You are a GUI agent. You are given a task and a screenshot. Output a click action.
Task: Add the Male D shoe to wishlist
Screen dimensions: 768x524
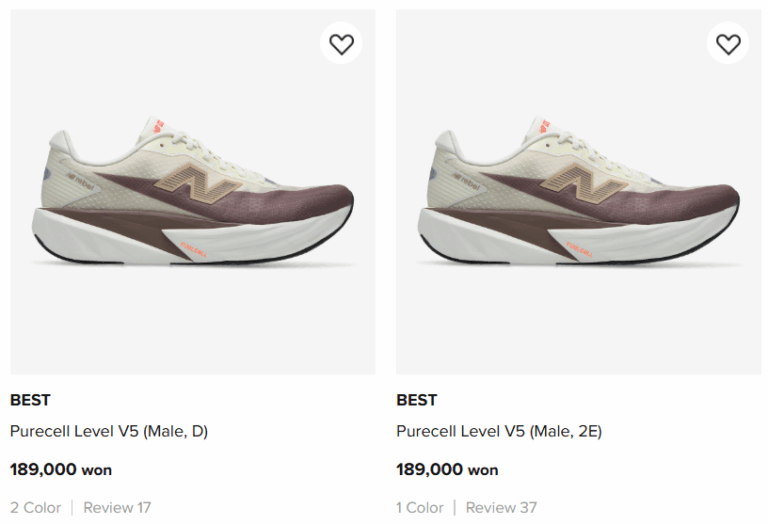point(342,44)
